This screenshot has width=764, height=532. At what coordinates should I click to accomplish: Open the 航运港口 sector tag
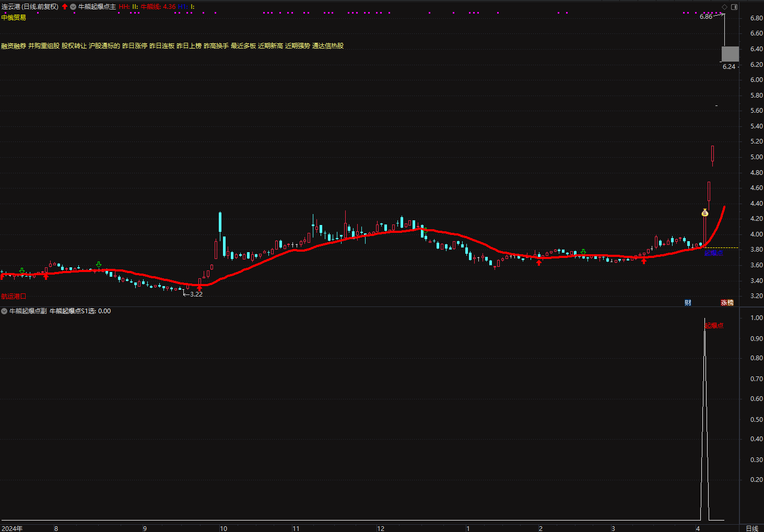click(14, 297)
